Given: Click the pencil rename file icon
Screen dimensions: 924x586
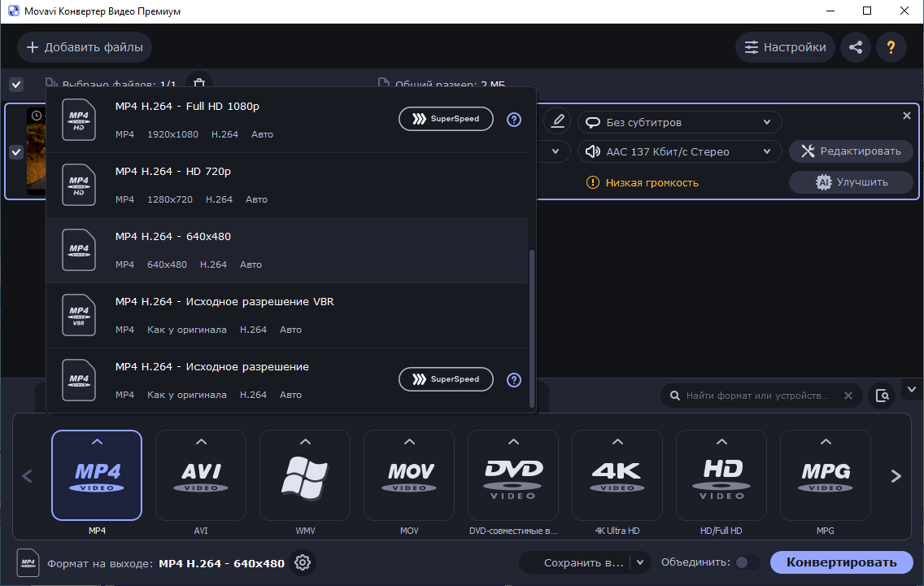Looking at the screenshot, I should click(557, 121).
